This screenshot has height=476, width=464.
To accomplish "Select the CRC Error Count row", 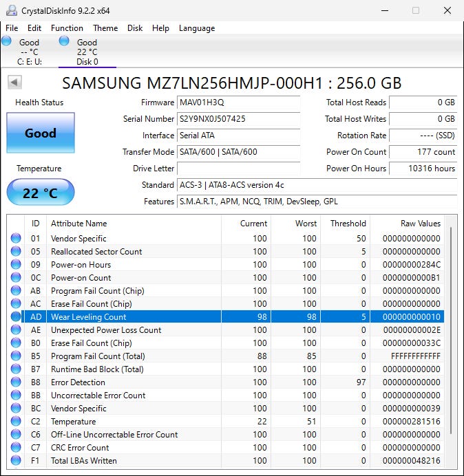I will coord(226,447).
